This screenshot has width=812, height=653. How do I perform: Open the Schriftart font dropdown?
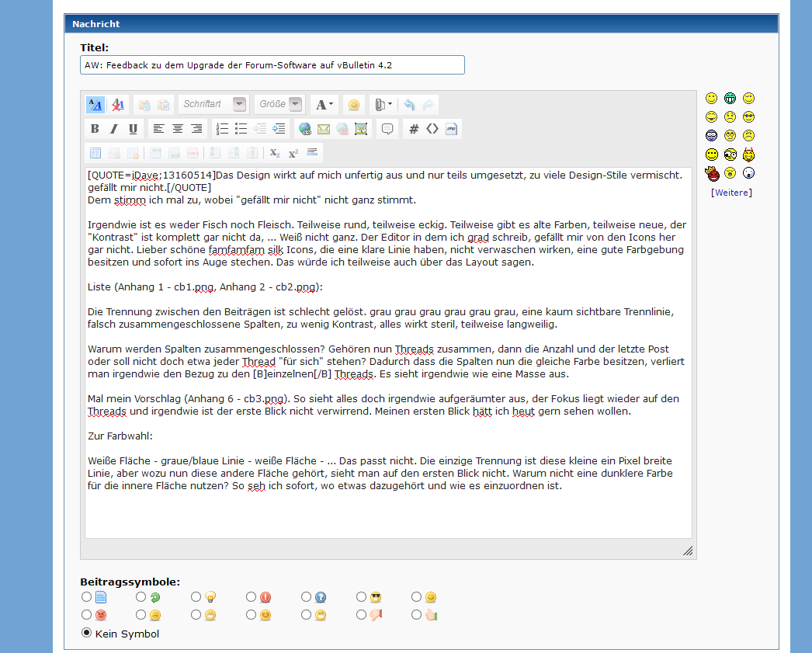pyautogui.click(x=213, y=104)
